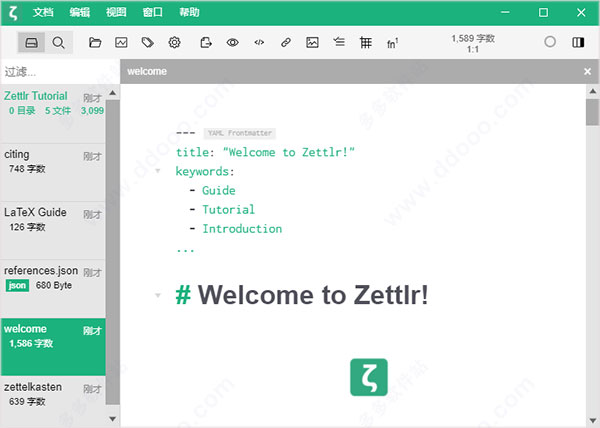Open global search with magnifier icon
600x428 pixels.
pyautogui.click(x=59, y=42)
